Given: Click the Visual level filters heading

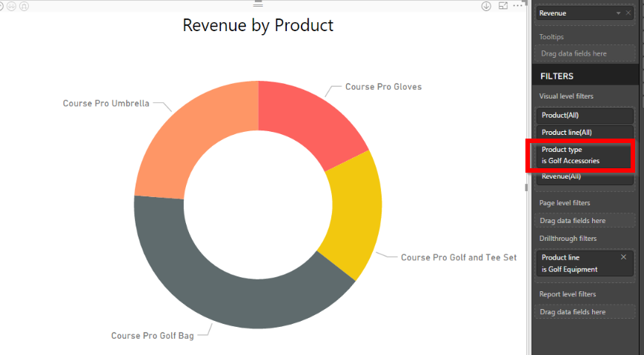Looking at the screenshot, I should pos(566,96).
